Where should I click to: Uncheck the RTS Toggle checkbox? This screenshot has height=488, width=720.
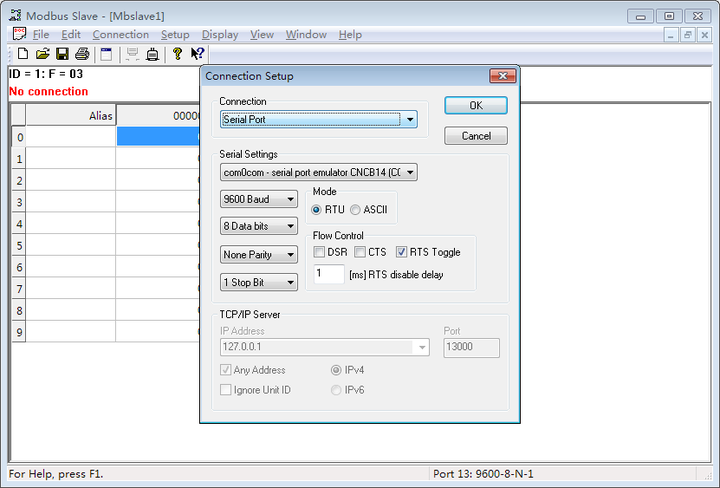tap(401, 252)
